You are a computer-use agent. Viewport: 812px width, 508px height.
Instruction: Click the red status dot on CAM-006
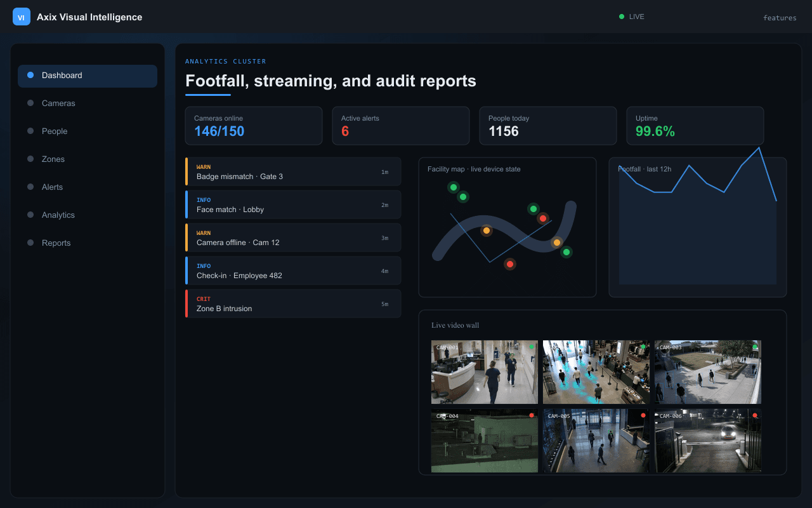pyautogui.click(x=755, y=415)
